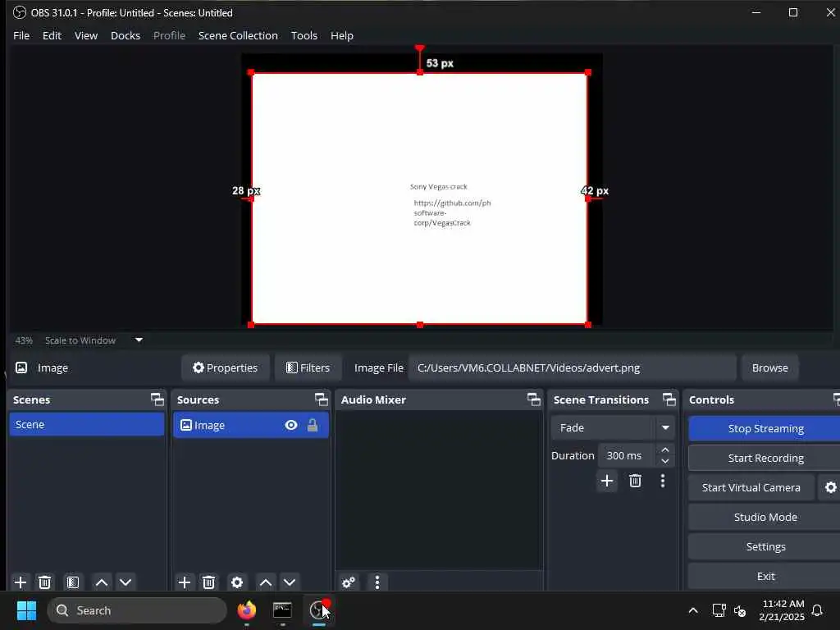The image size is (840, 630).
Task: Select OBS Studio icon in taskbar
Action: click(x=319, y=610)
